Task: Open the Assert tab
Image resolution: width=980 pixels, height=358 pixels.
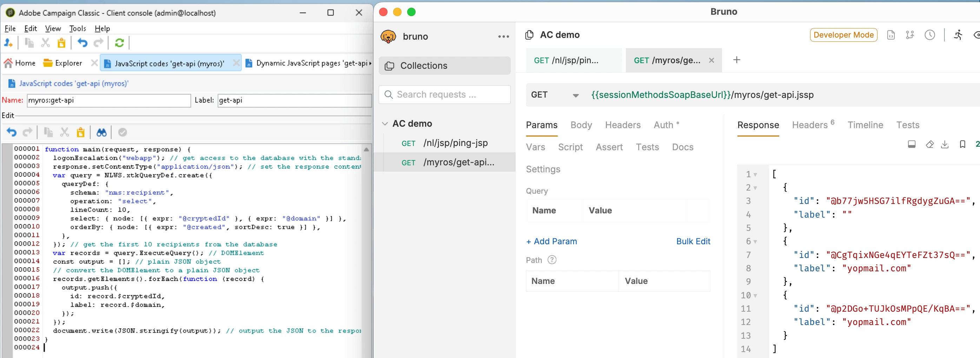Action: point(609,147)
